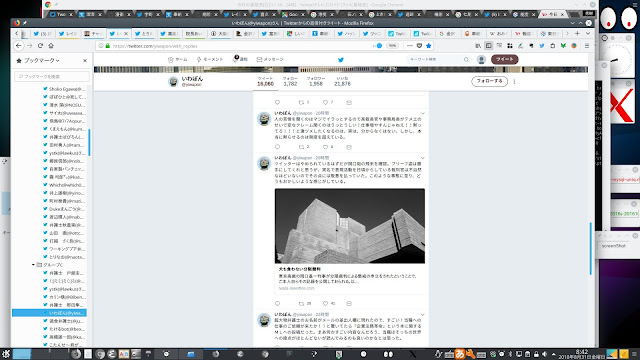Go back with Firefox back arrow

coord(18,46)
